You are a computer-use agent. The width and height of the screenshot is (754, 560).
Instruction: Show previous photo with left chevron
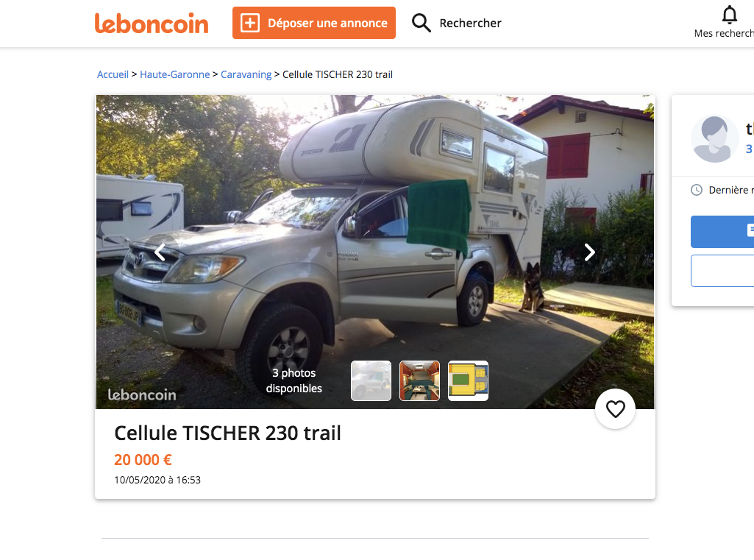(160, 252)
